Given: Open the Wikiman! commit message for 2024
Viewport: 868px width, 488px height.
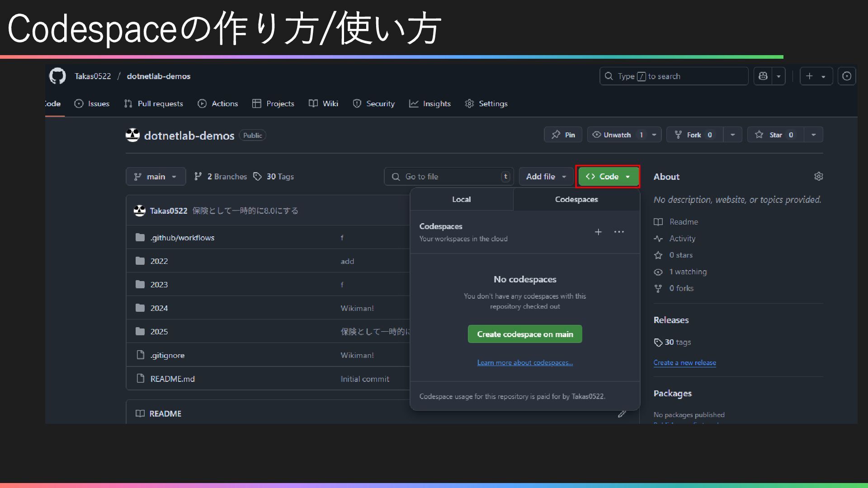Looking at the screenshot, I should (357, 308).
